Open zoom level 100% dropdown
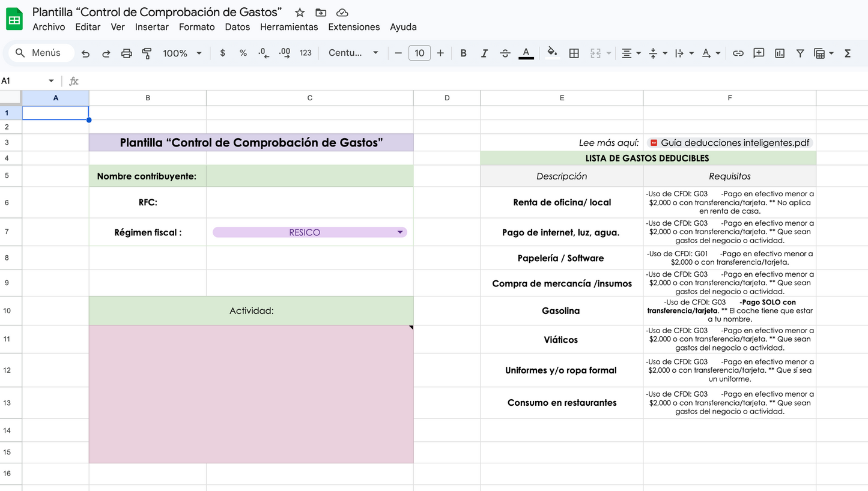Image resolution: width=868 pixels, height=491 pixels. 182,53
